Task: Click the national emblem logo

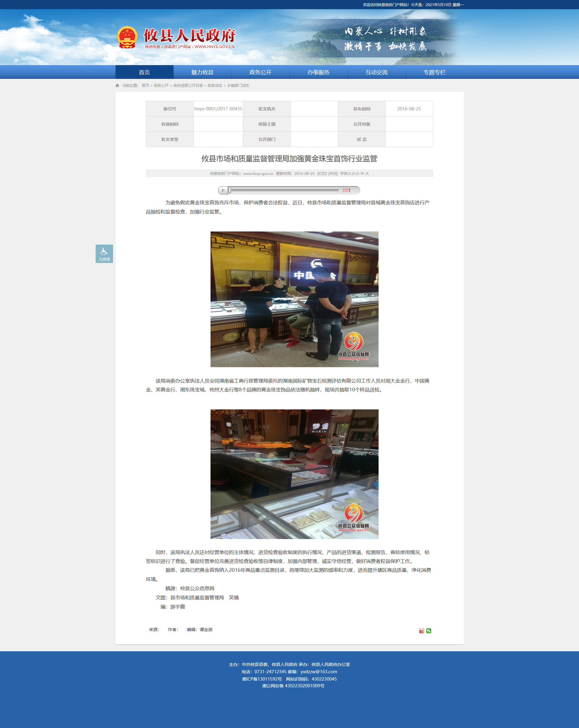Action: 127,37
